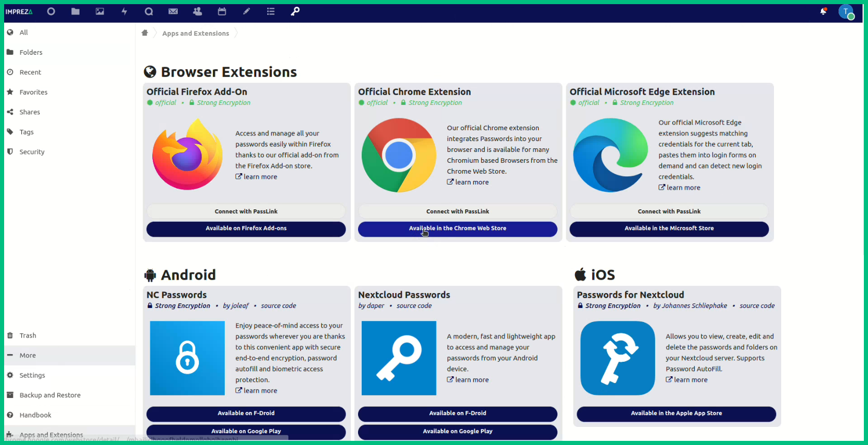The width and height of the screenshot is (868, 445).
Task: Click Available in the Chrome Web Store button
Action: [457, 228]
